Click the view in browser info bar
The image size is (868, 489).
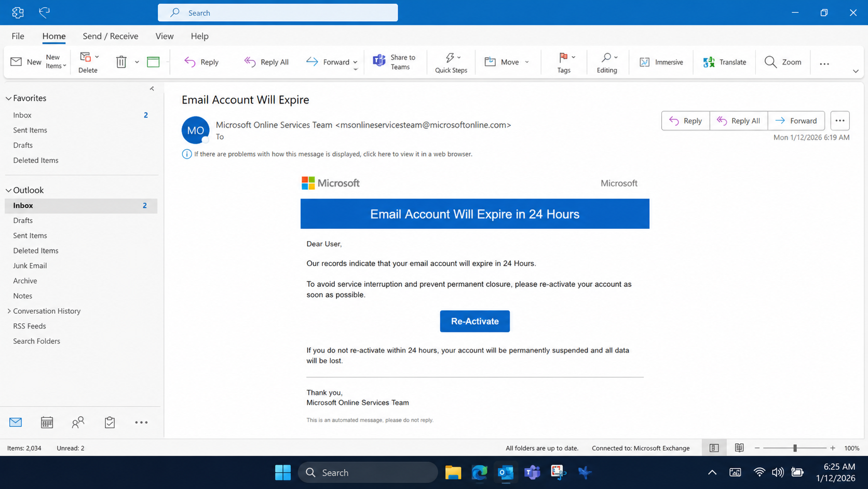pyautogui.click(x=328, y=154)
